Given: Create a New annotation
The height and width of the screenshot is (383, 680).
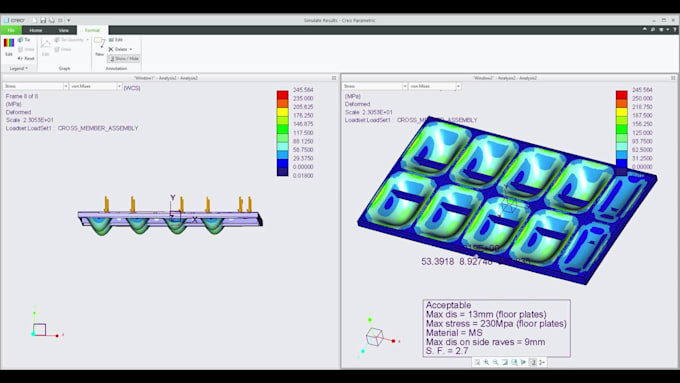Looking at the screenshot, I should point(99,47).
